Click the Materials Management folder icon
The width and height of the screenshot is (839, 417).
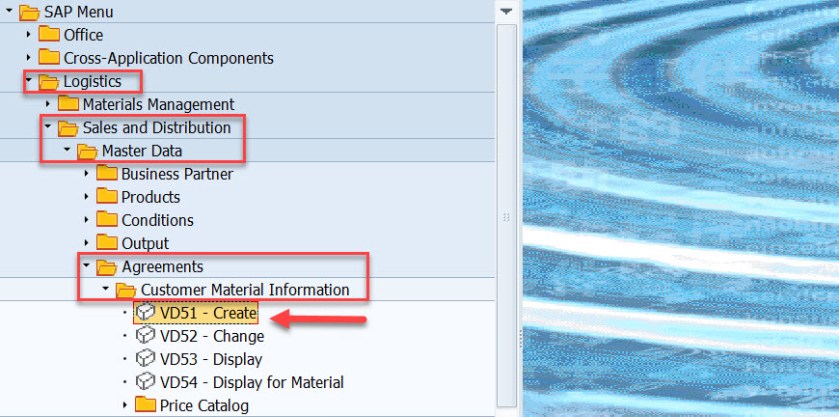(x=68, y=103)
